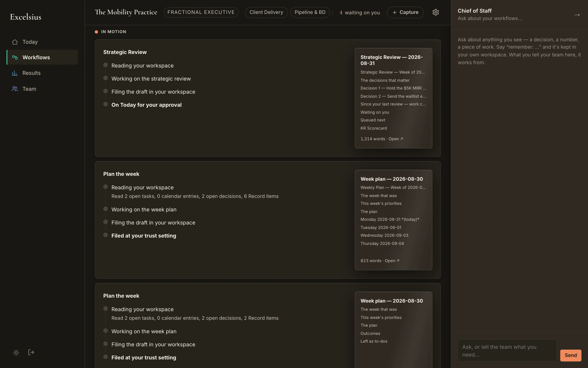
Task: Click the 'IN MOTION' section heading
Action: point(114,32)
